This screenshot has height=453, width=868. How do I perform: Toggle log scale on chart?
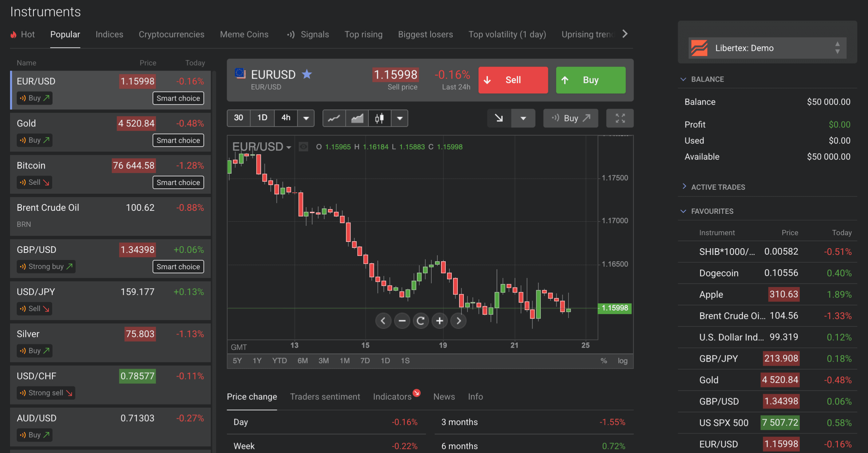[x=622, y=361]
